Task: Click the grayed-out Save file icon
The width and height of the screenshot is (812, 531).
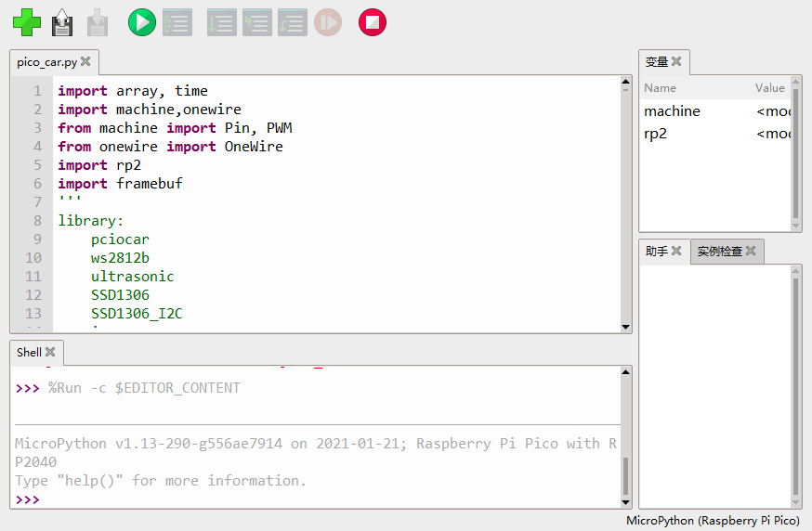Action: click(97, 22)
